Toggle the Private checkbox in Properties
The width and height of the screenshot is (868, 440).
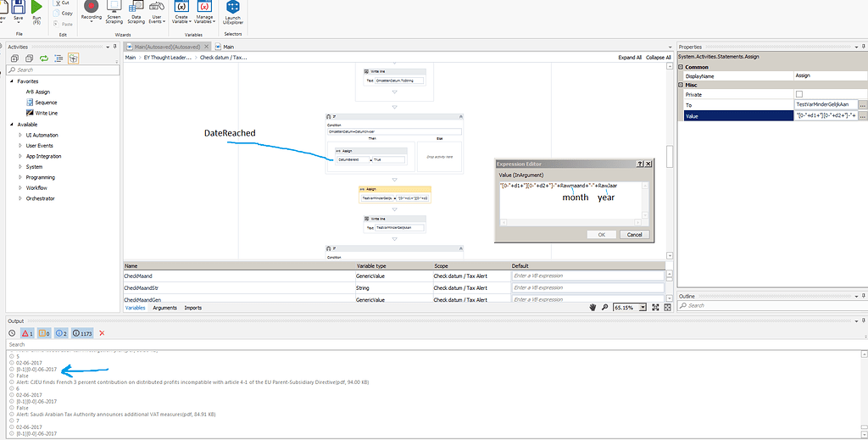pos(798,95)
